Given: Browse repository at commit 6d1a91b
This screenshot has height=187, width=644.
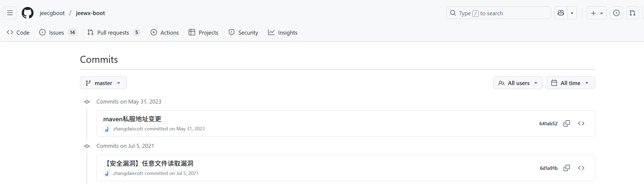Looking at the screenshot, I should point(581,168).
